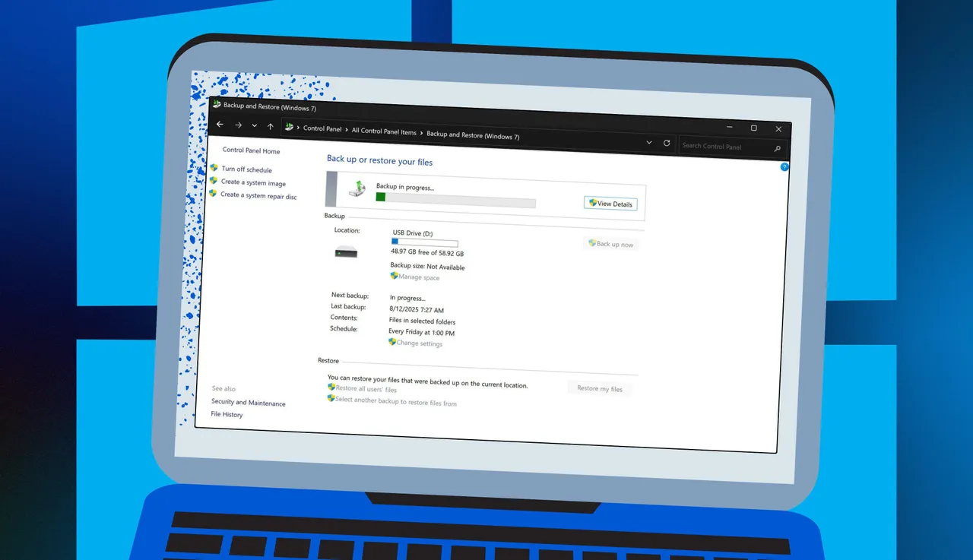This screenshot has width=973, height=560.
Task: Expand the address bar history dropdown
Action: click(x=649, y=142)
